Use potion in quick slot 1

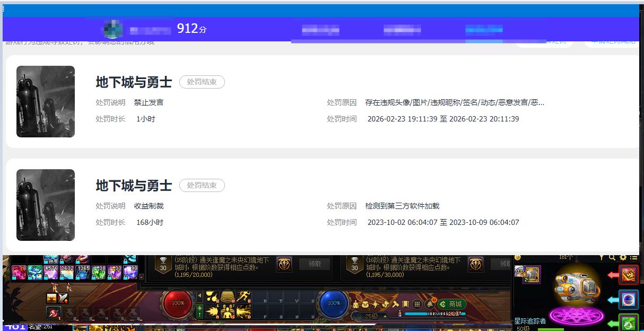[x=54, y=313]
